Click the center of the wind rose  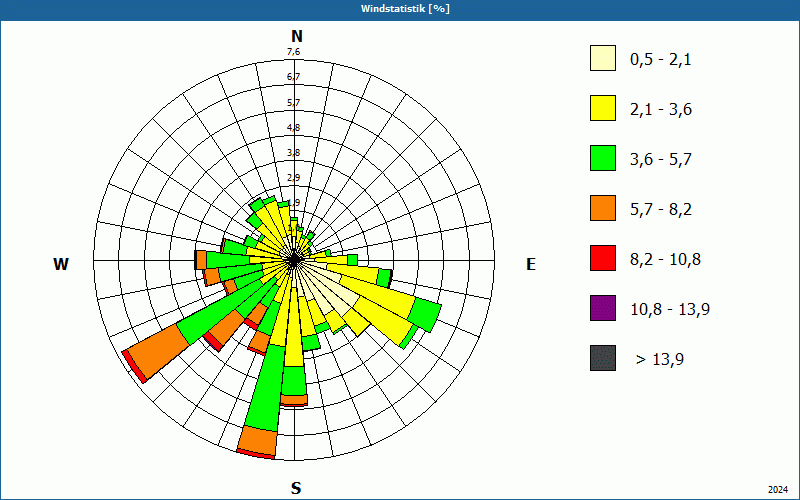(294, 261)
